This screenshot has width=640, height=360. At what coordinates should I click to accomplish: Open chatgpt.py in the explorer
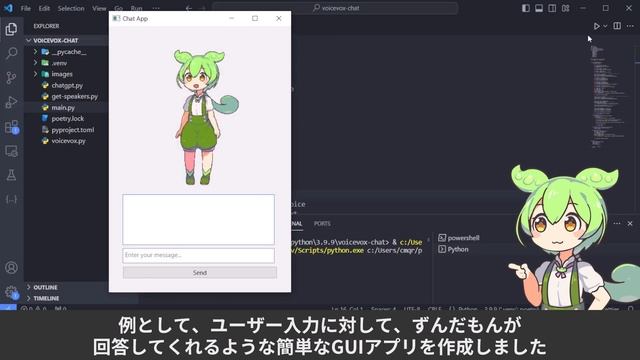[67, 85]
